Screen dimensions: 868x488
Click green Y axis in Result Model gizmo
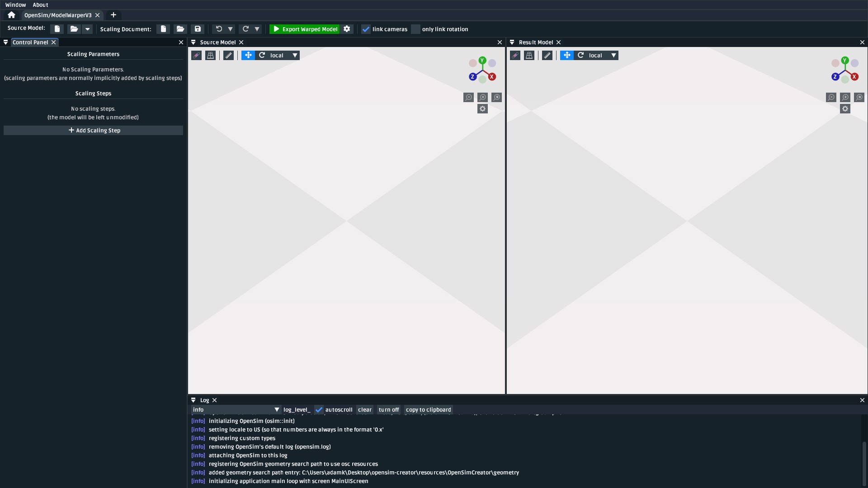(845, 60)
